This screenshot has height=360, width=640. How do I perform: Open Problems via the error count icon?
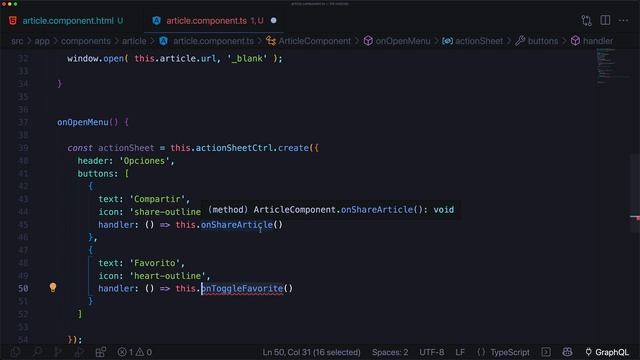(125, 352)
